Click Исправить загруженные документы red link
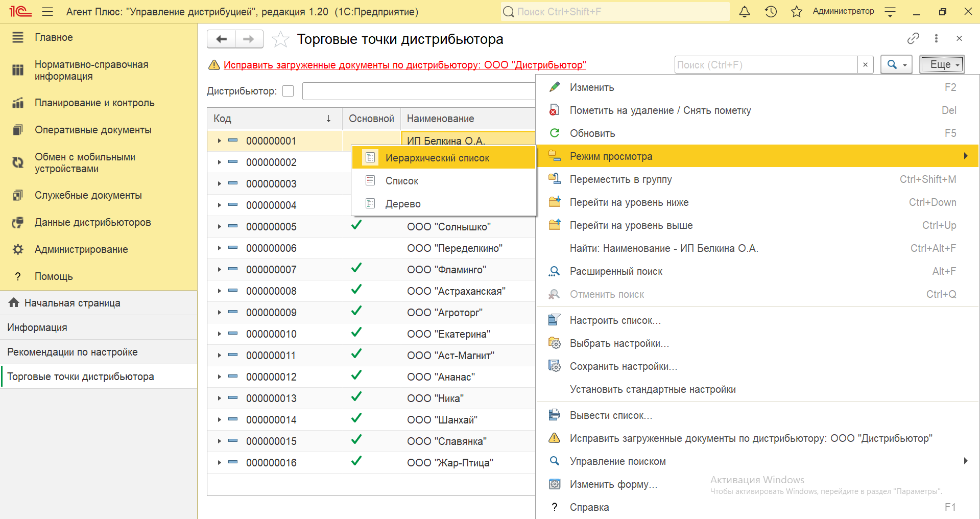The height and width of the screenshot is (519, 980). (404, 65)
